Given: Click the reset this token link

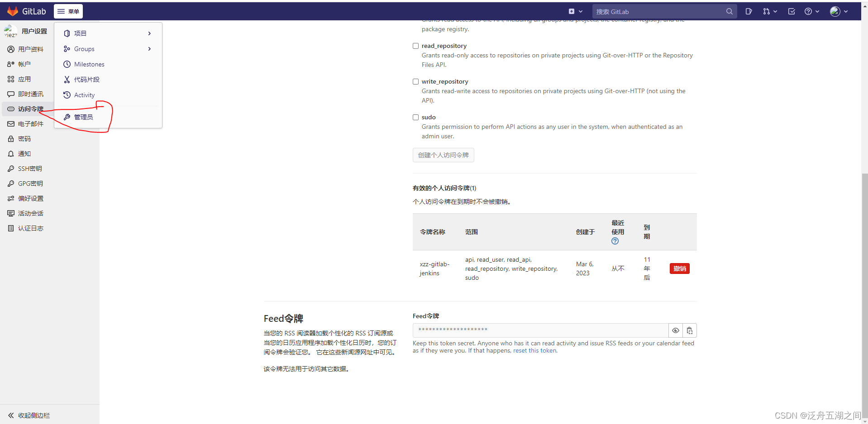Looking at the screenshot, I should (x=535, y=351).
